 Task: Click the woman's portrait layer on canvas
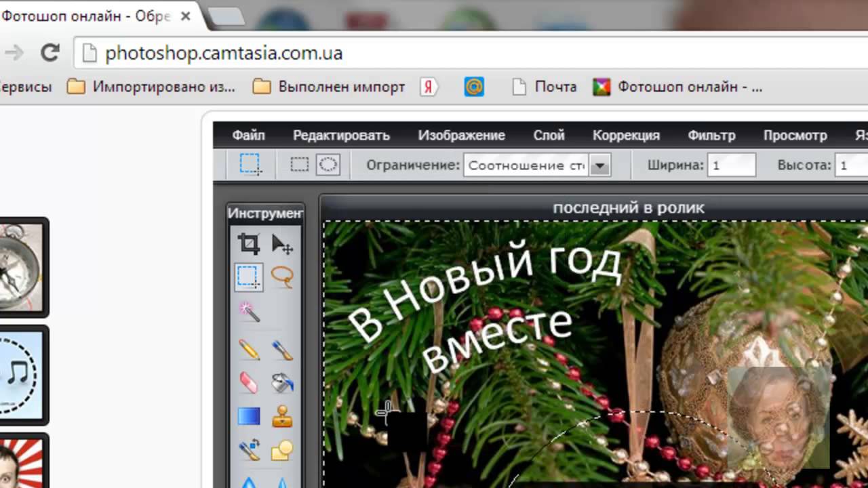778,418
